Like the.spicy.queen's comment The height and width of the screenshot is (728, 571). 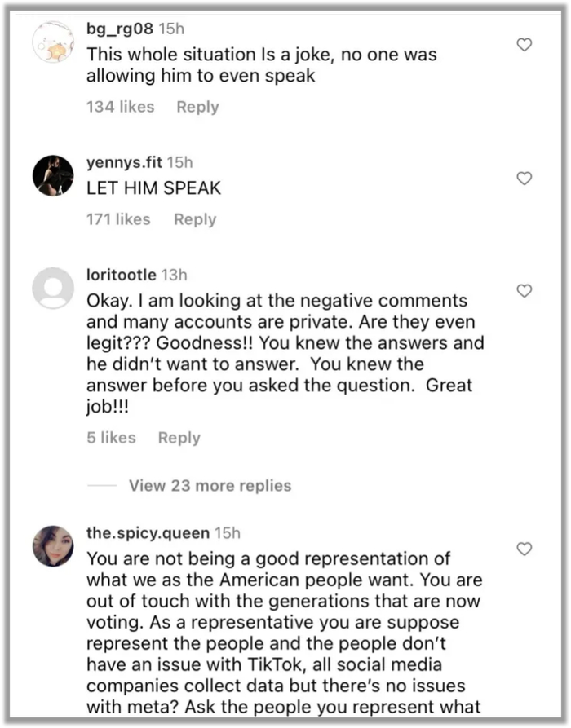pos(525,549)
